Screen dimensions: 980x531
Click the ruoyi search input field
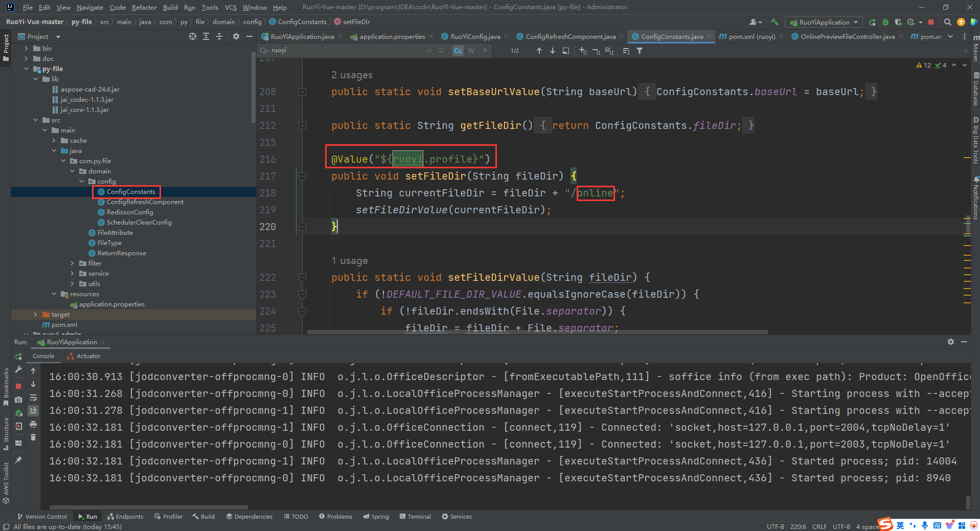pos(348,51)
